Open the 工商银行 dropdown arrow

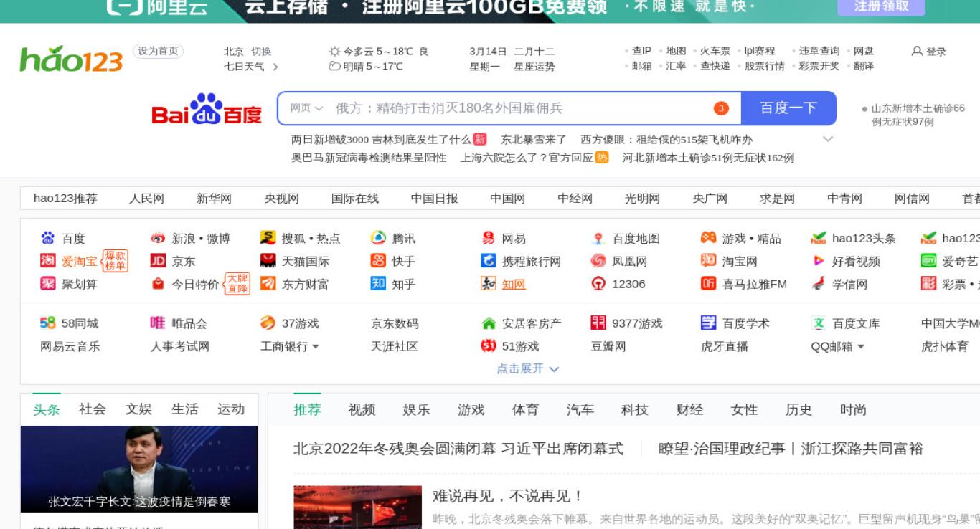point(316,347)
